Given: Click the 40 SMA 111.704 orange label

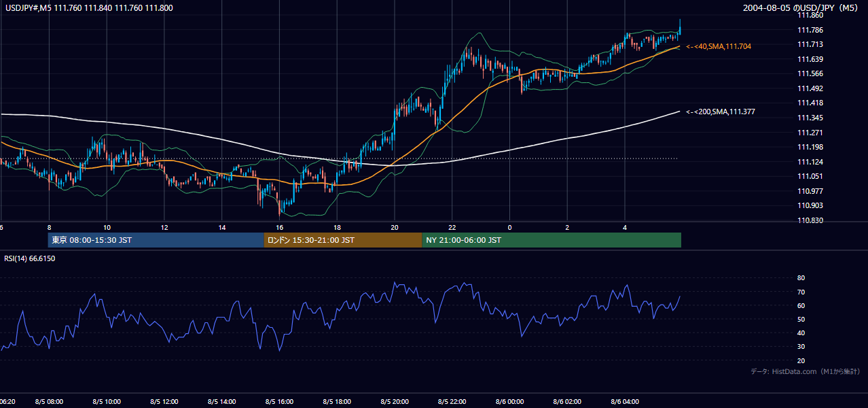Looking at the screenshot, I should 719,46.
